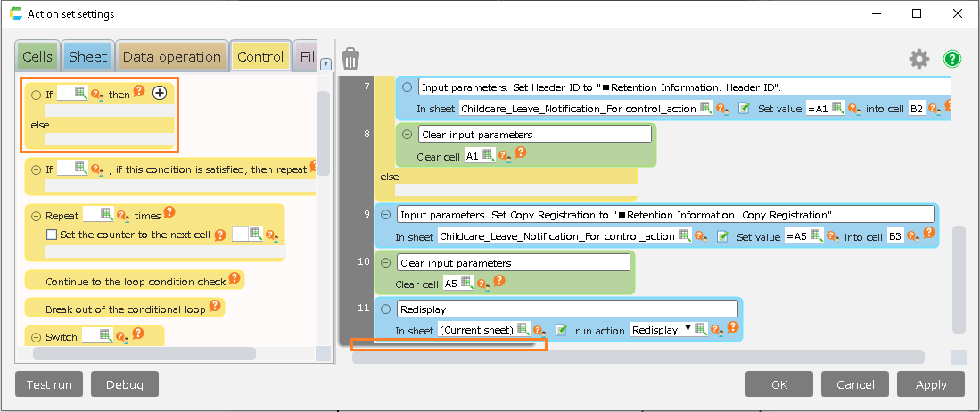This screenshot has width=980, height=412.
Task: Enable 'Set the counter to the next cell'
Action: [x=52, y=235]
